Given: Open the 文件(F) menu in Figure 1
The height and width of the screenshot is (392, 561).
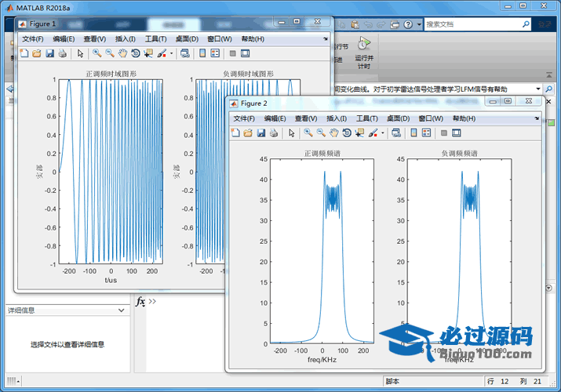Looking at the screenshot, I should tap(33, 39).
